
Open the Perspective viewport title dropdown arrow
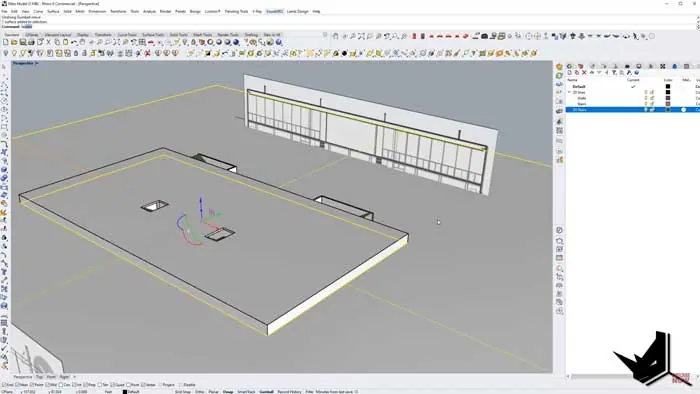(x=36, y=63)
